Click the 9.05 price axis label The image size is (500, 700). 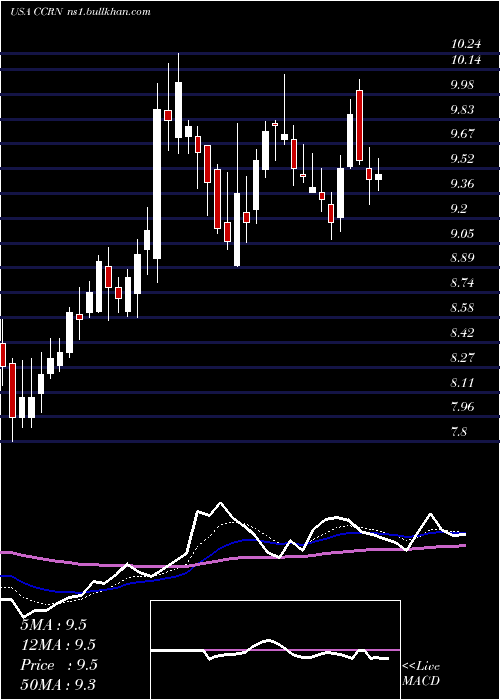462,233
